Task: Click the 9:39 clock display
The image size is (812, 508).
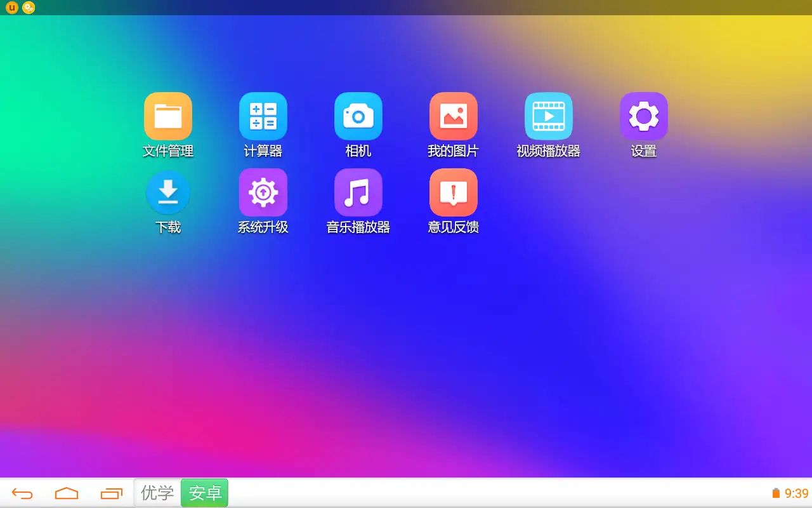Action: pos(797,493)
